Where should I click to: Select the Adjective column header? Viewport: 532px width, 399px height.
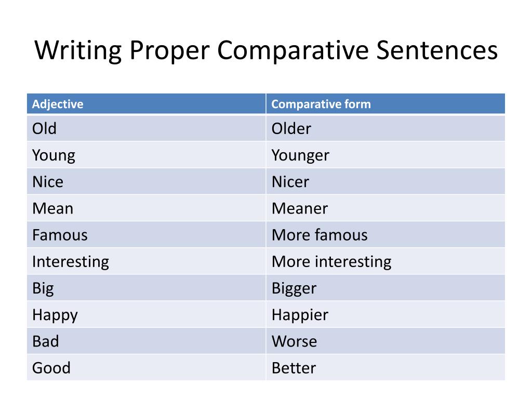146,104
